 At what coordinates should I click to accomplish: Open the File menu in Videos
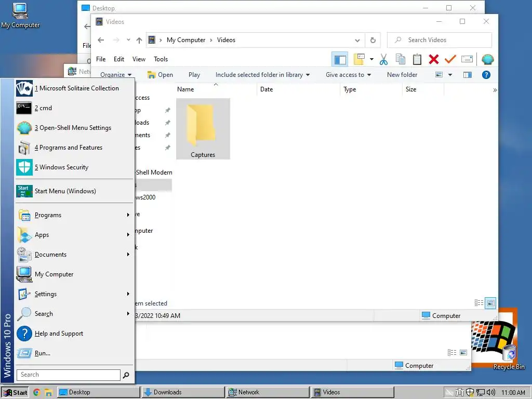101,59
